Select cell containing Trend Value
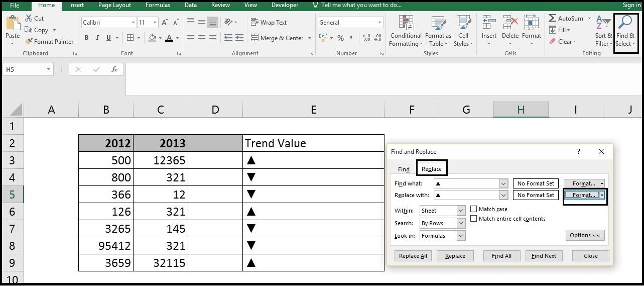This screenshot has height=286, width=644. point(313,143)
